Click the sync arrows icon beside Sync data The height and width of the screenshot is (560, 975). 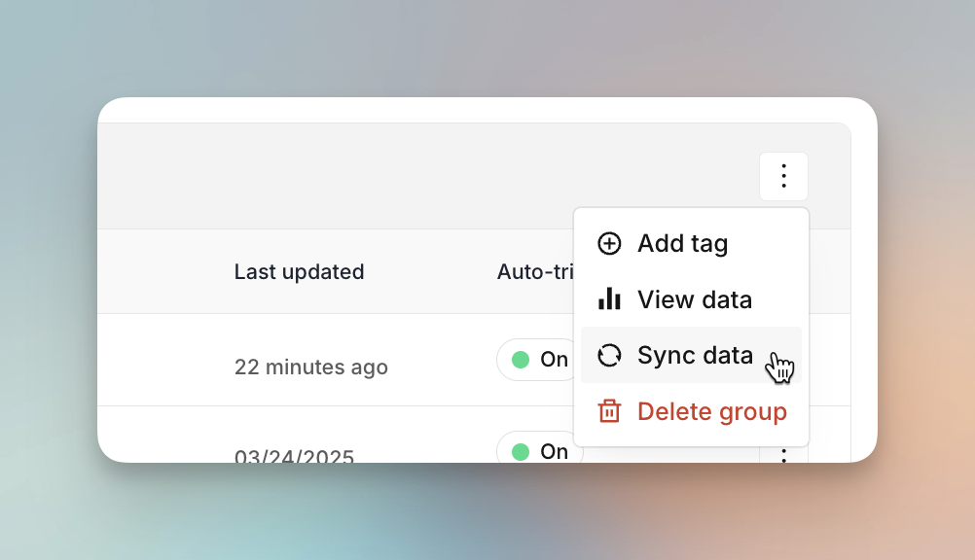[609, 356]
